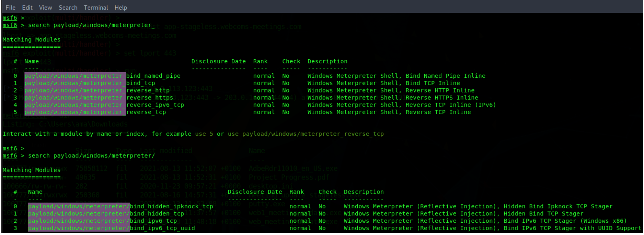The image size is (644, 235).
Task: Click description 'Reverse HTTP Inline'
Action: pos(440,90)
